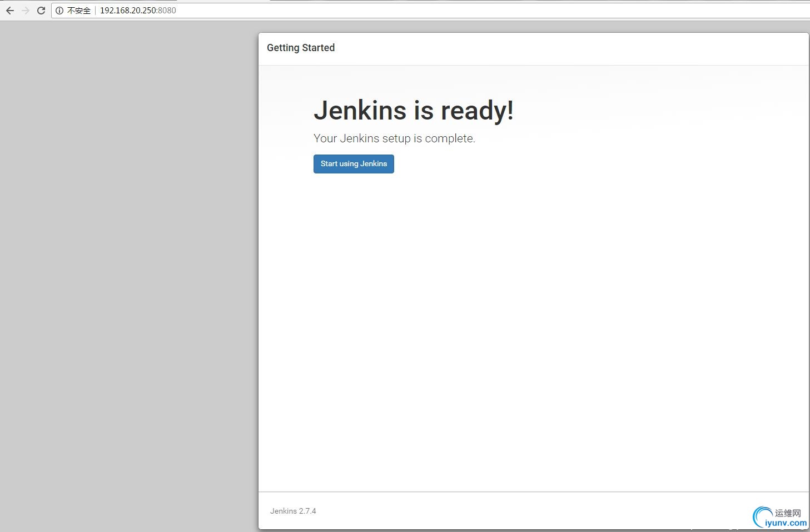The height and width of the screenshot is (532, 810).
Task: Click the browser forward arrow
Action: pyautogui.click(x=26, y=11)
